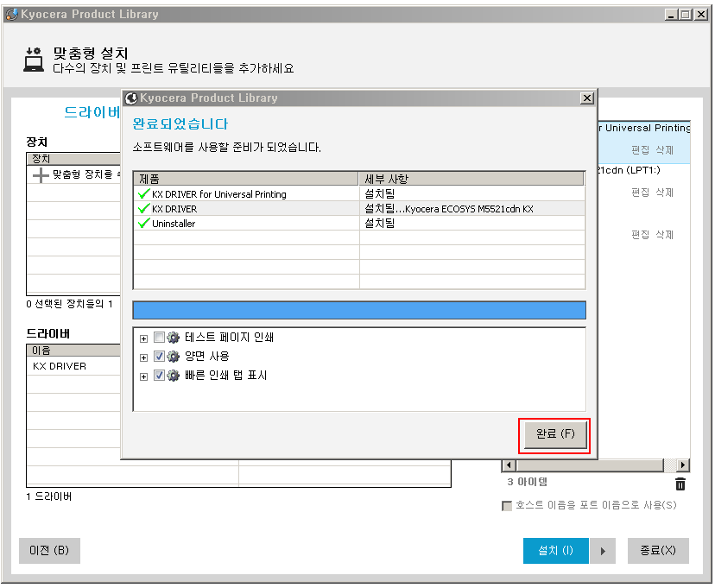Click the blue installation progress bar
Viewport: 715px width, 588px height.
point(359,310)
